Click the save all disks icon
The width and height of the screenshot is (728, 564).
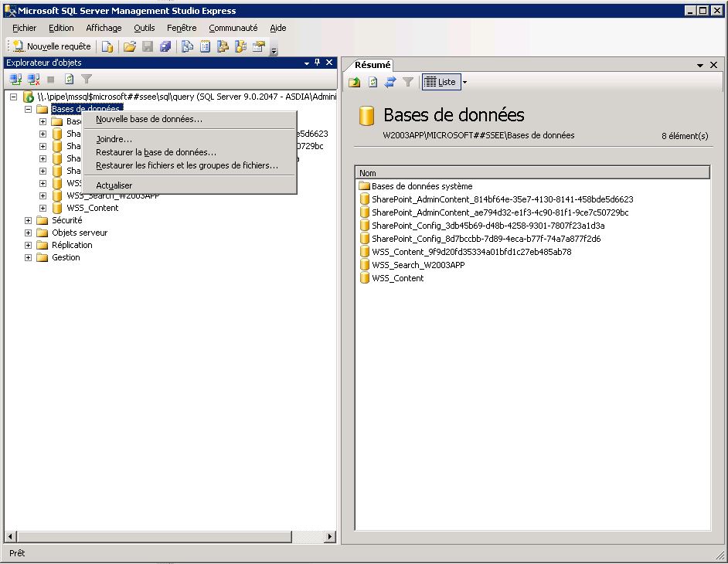[x=165, y=46]
